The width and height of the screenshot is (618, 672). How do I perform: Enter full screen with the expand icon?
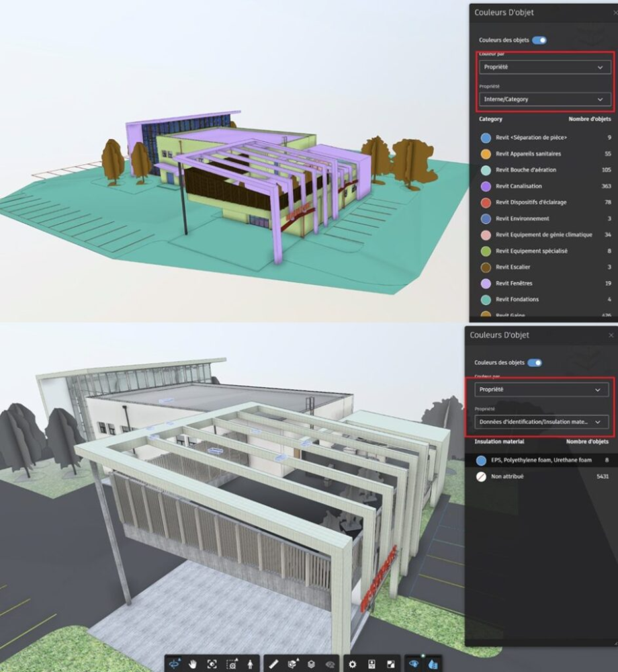(x=390, y=664)
